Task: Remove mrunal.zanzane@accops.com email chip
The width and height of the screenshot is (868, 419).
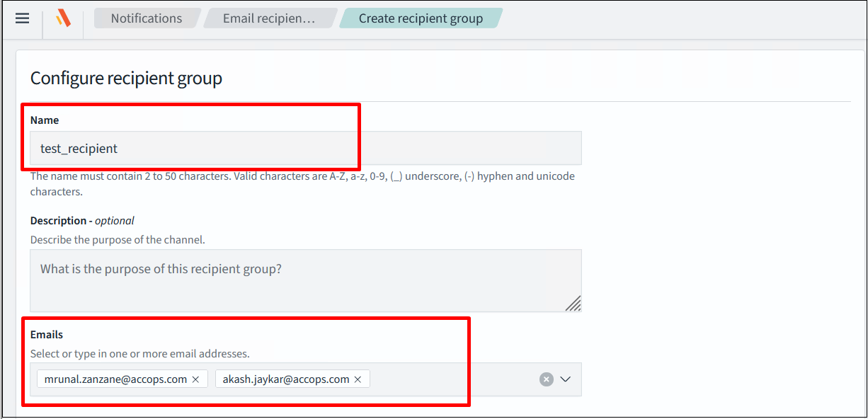Action: pos(195,379)
